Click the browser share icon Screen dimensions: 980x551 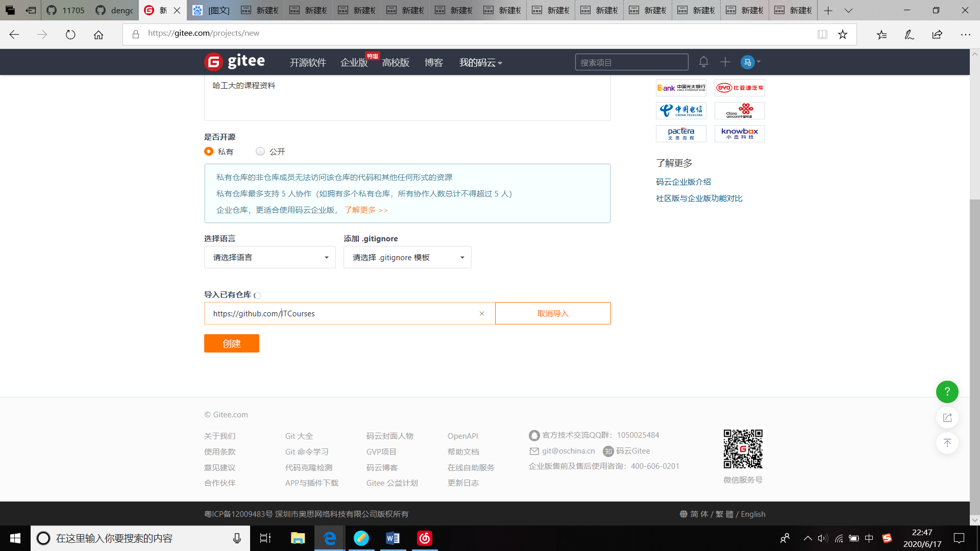937,34
